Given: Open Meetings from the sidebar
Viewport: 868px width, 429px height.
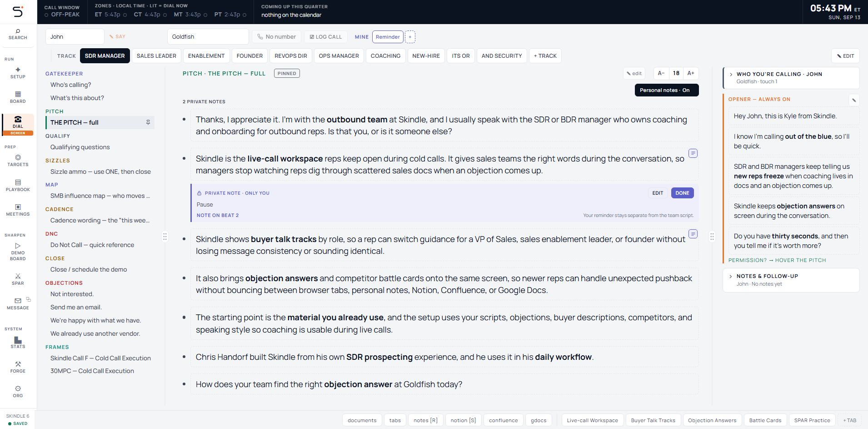Looking at the screenshot, I should tap(18, 210).
